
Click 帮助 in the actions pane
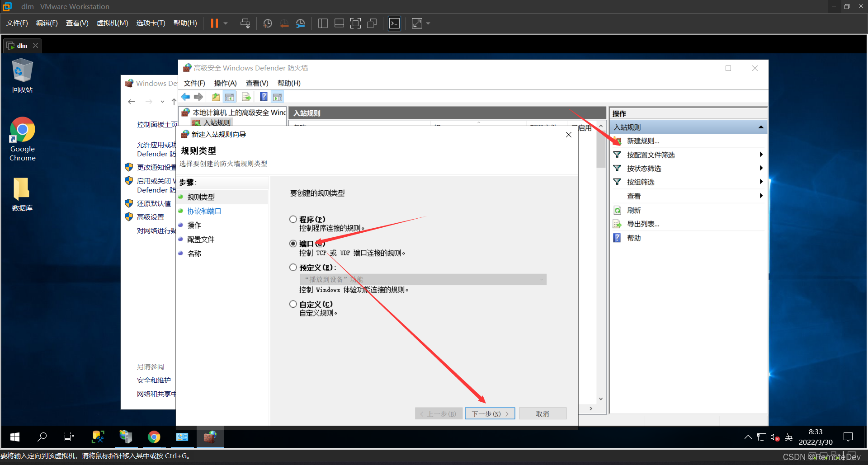634,238
